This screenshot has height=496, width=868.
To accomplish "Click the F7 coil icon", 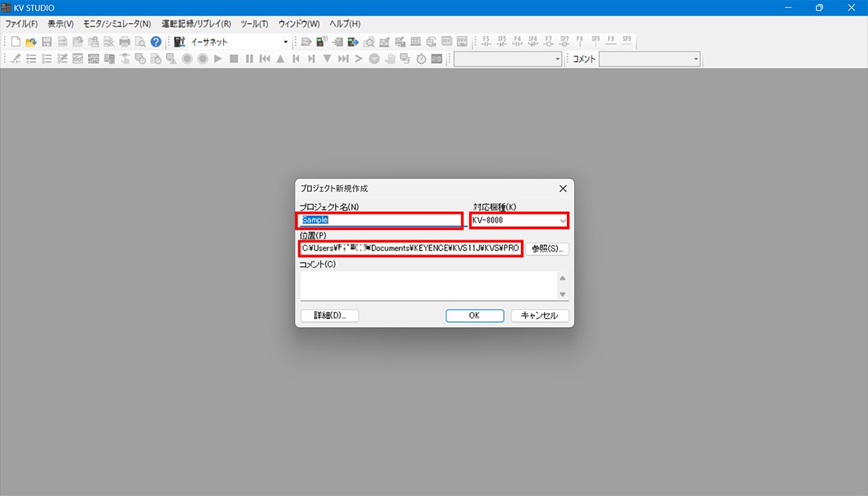I will (548, 41).
